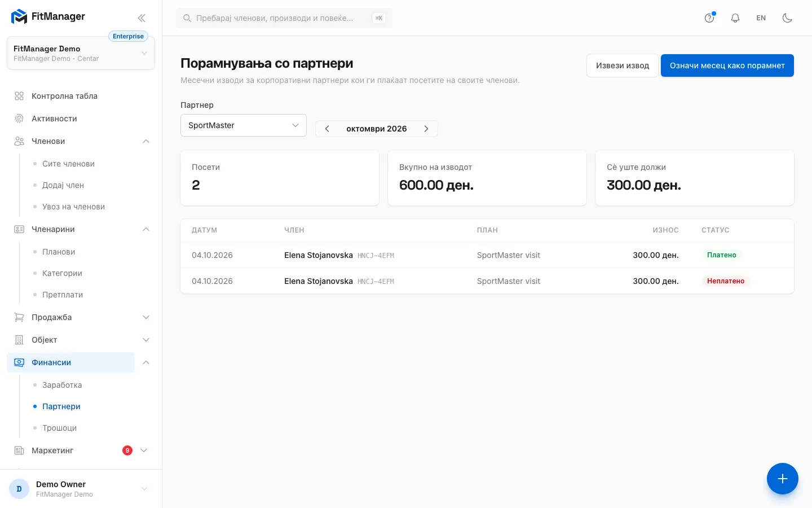Click the FitManager logo icon
Image resolution: width=812 pixels, height=508 pixels.
(19, 17)
